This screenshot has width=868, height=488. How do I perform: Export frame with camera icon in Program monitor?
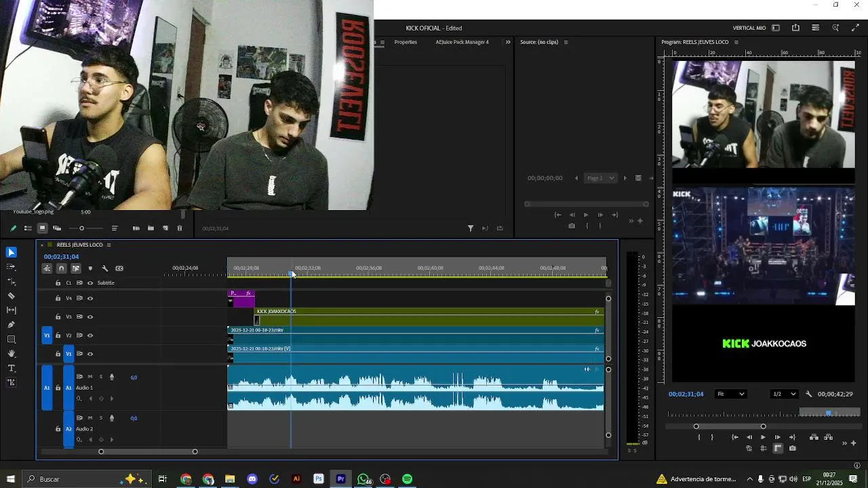(x=792, y=449)
